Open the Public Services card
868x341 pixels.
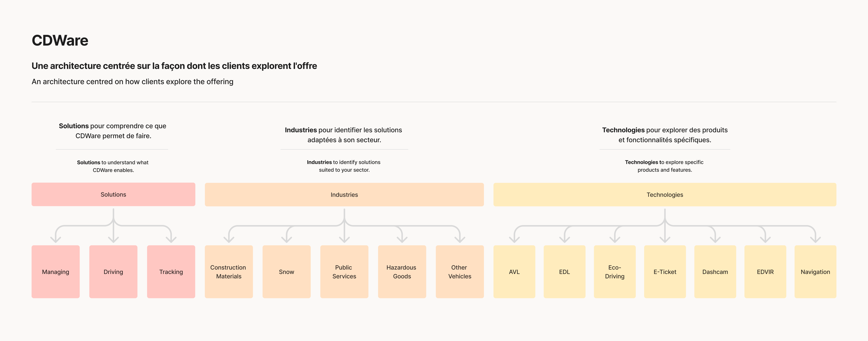[x=344, y=272]
